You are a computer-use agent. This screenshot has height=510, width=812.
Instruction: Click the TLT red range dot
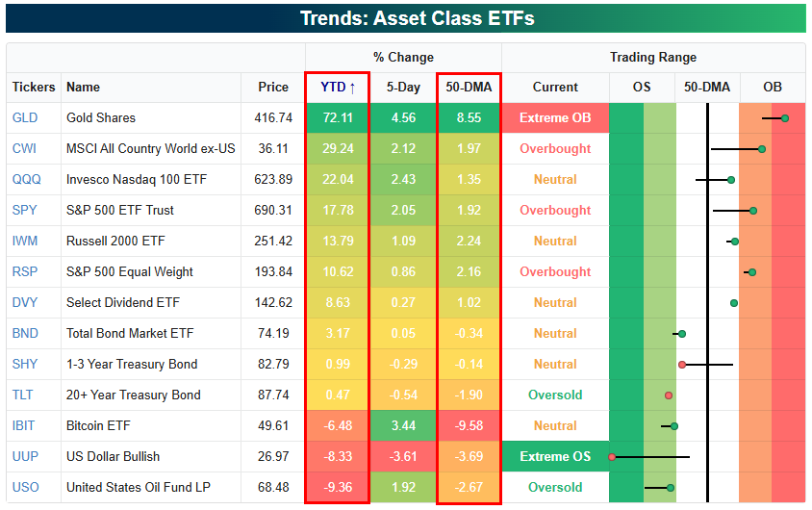click(668, 395)
